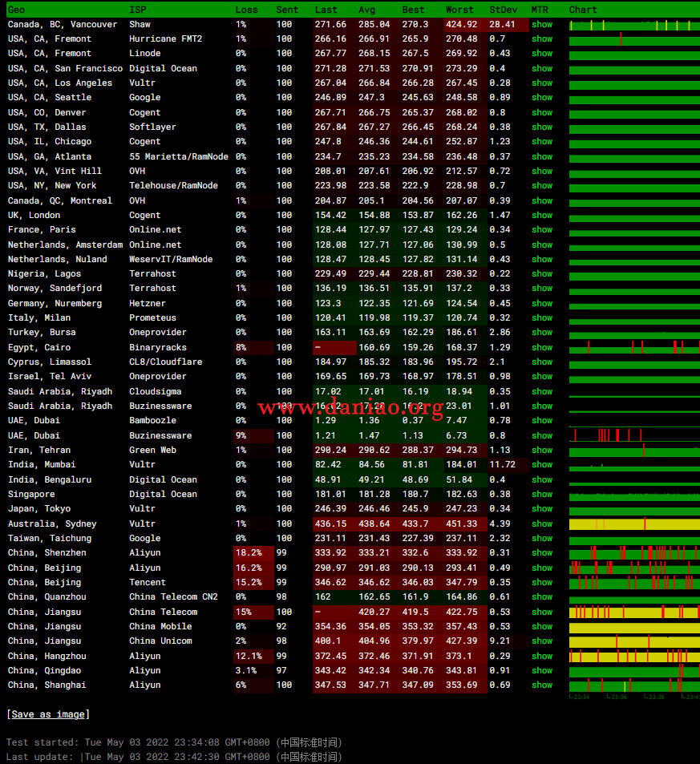Show MTR for Turkey, Bursa
The height and width of the screenshot is (764, 700).
pyautogui.click(x=542, y=333)
